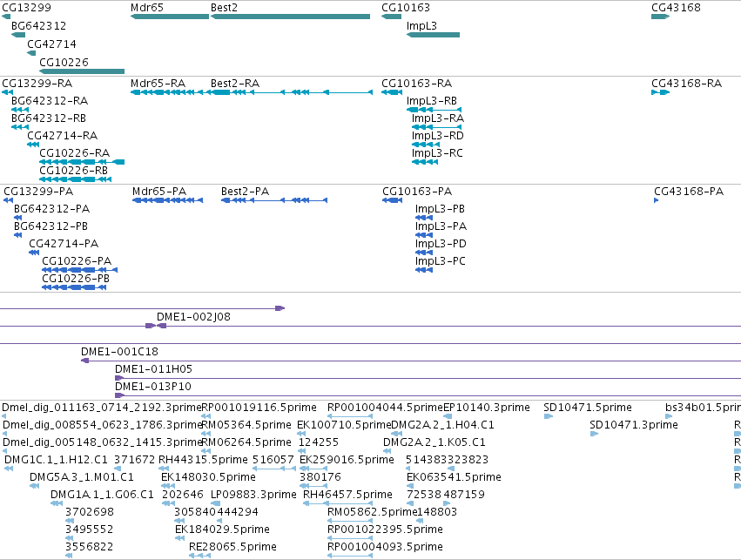Image resolution: width=741 pixels, height=560 pixels.
Task: Select the SD10471.5prime EST label
Action: (x=588, y=408)
